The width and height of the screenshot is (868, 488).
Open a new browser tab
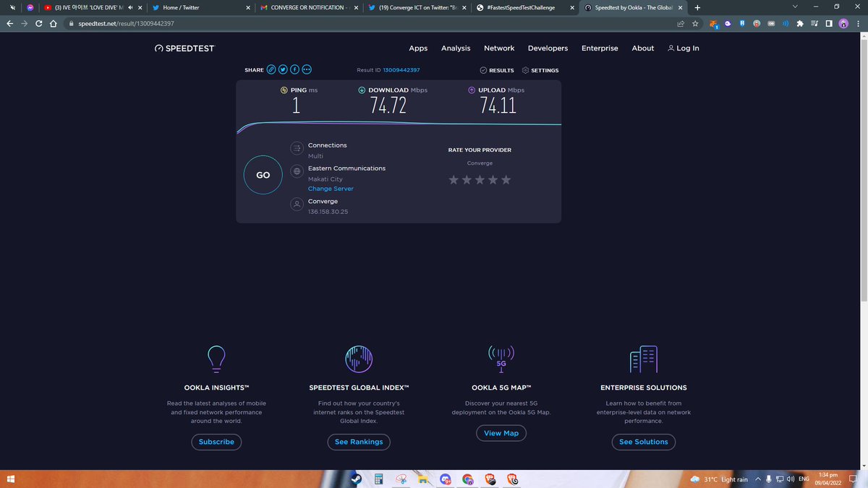click(697, 7)
